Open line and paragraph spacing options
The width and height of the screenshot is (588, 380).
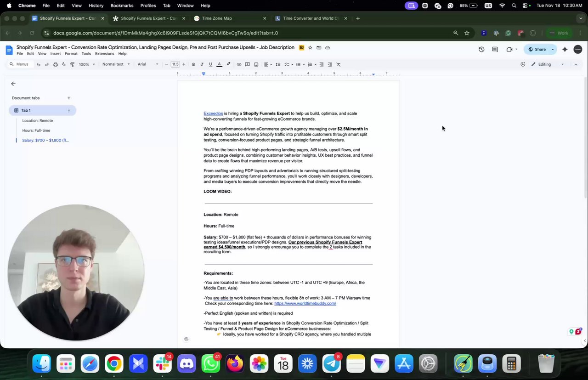(278, 64)
